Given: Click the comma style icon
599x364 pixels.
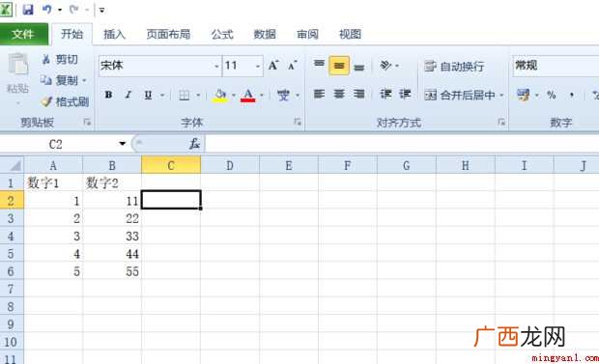Looking at the screenshot, I should (x=572, y=95).
